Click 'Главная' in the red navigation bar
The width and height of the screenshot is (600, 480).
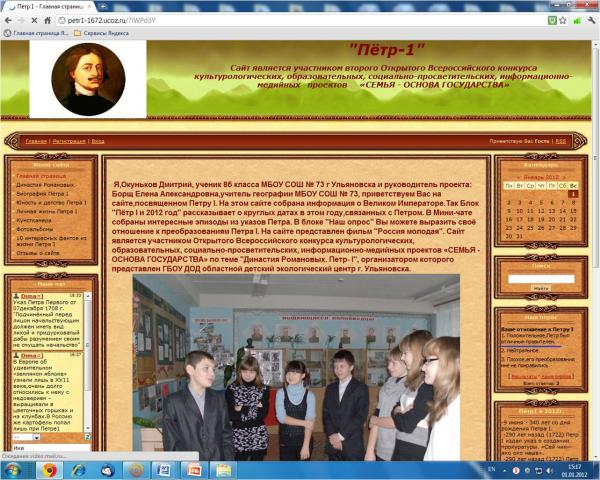pos(36,141)
